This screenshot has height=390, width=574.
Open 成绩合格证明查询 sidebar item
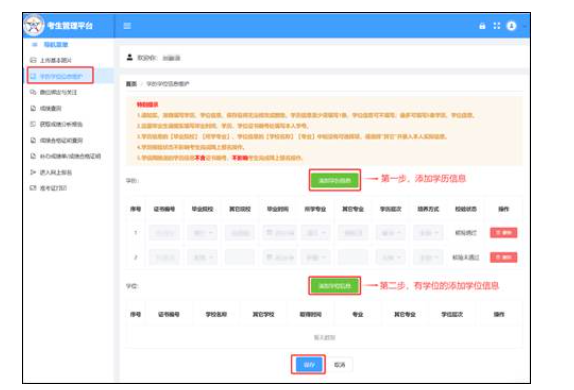tap(61, 140)
